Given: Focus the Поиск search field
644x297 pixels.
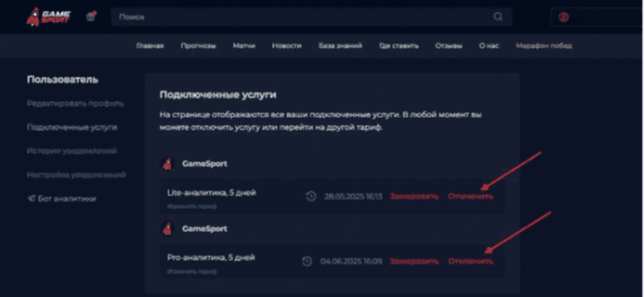Looking at the screenshot, I should 311,17.
